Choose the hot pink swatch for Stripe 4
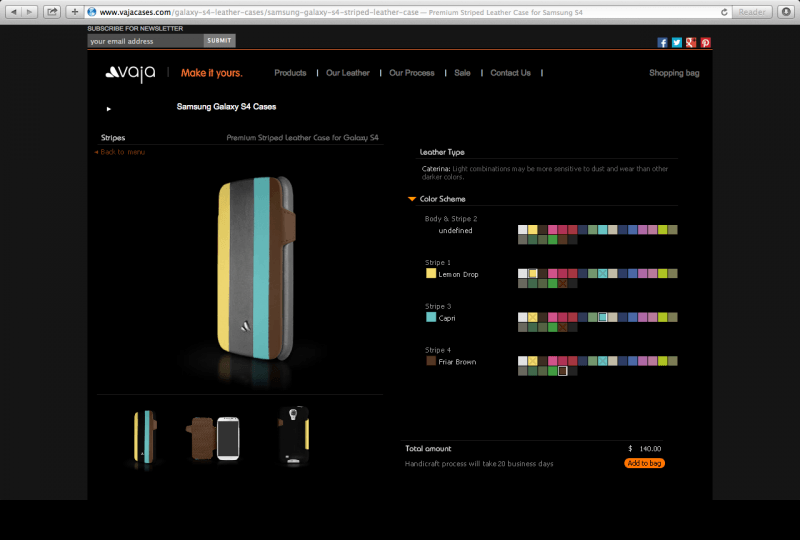The width and height of the screenshot is (800, 540). (x=553, y=361)
